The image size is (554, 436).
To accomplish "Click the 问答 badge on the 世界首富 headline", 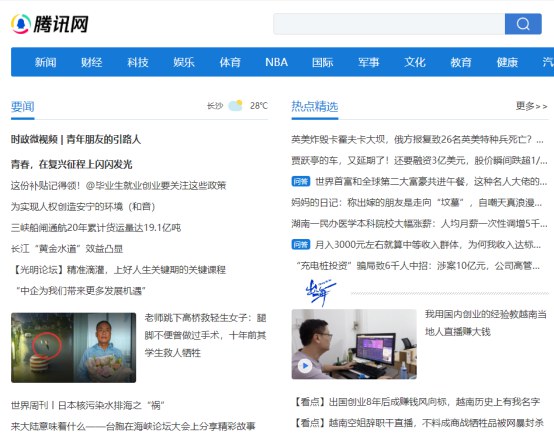I will click(301, 182).
